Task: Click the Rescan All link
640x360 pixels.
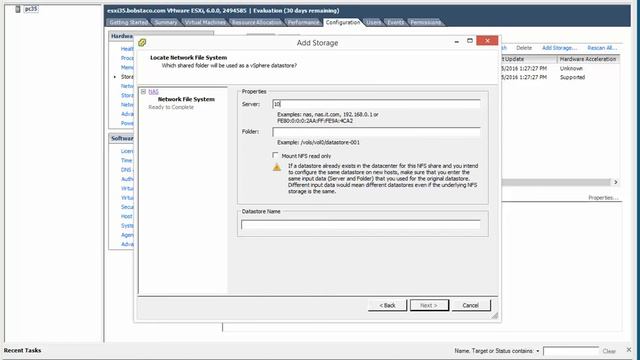Action: click(602, 48)
